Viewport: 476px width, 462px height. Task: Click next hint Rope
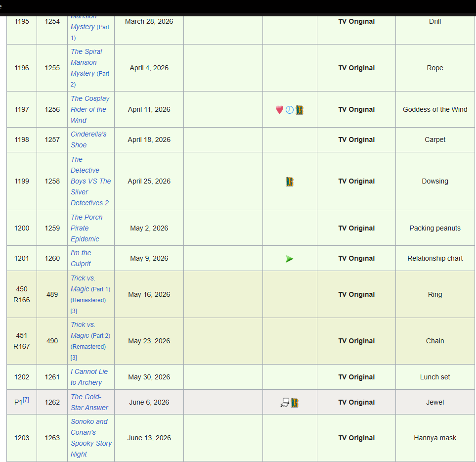434,68
